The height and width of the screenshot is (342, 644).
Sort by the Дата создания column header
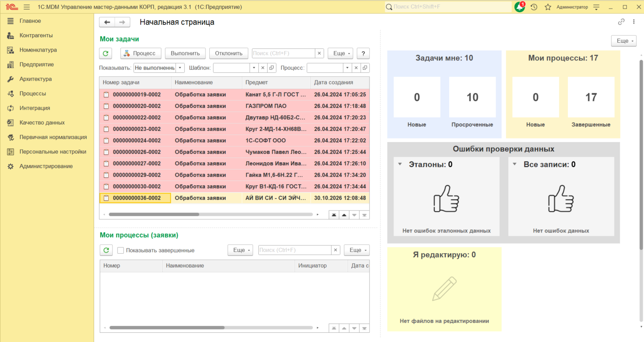340,82
